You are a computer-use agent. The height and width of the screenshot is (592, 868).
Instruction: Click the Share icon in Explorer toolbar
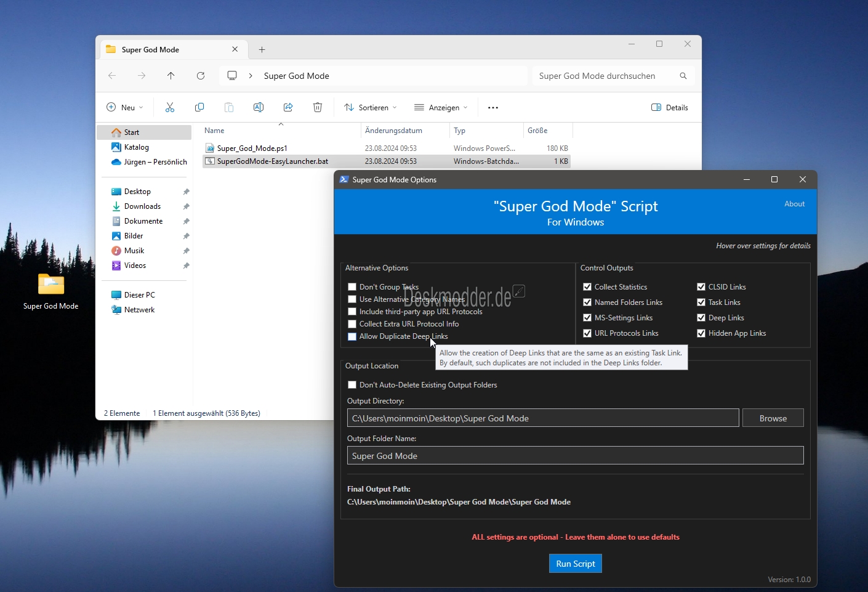288,107
